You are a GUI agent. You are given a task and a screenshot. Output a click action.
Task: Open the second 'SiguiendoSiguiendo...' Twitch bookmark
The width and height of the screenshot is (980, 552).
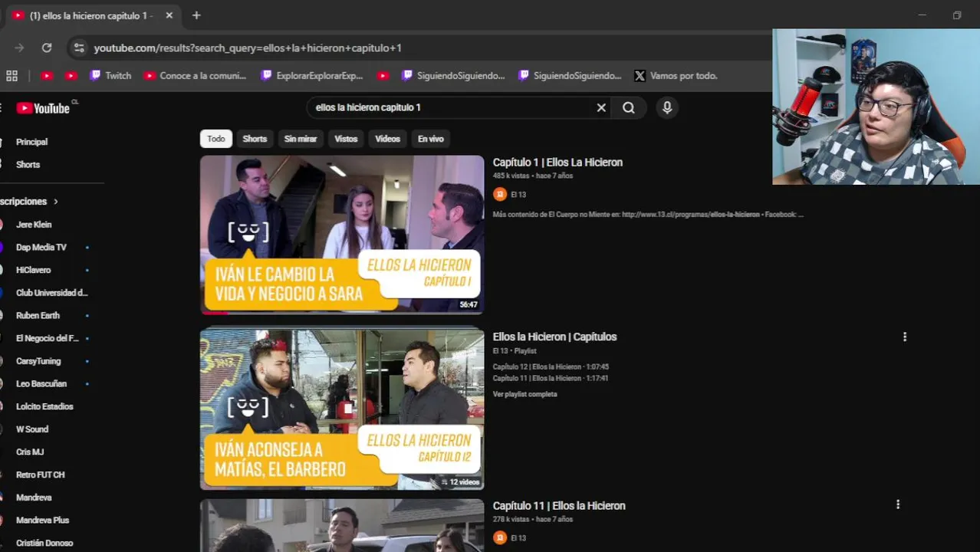(569, 76)
